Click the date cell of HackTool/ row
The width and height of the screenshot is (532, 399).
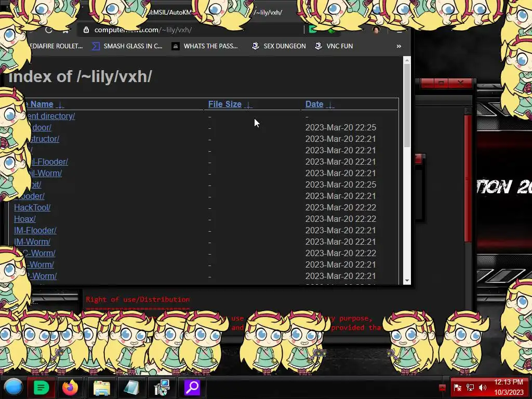pyautogui.click(x=341, y=208)
